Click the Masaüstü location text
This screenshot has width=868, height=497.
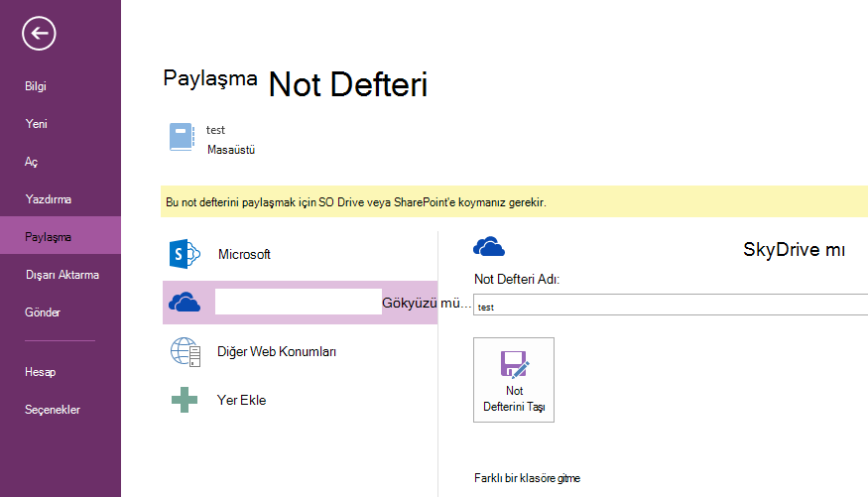(x=231, y=150)
